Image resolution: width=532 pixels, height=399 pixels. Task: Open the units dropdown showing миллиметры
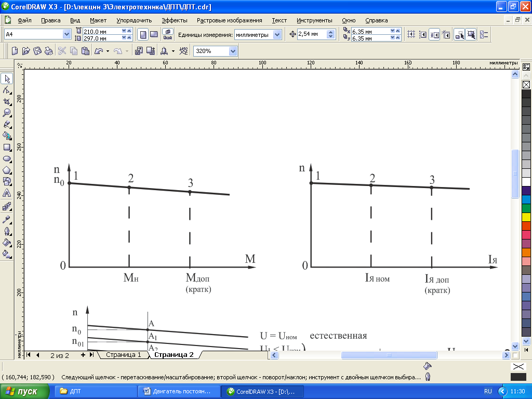[x=277, y=35]
